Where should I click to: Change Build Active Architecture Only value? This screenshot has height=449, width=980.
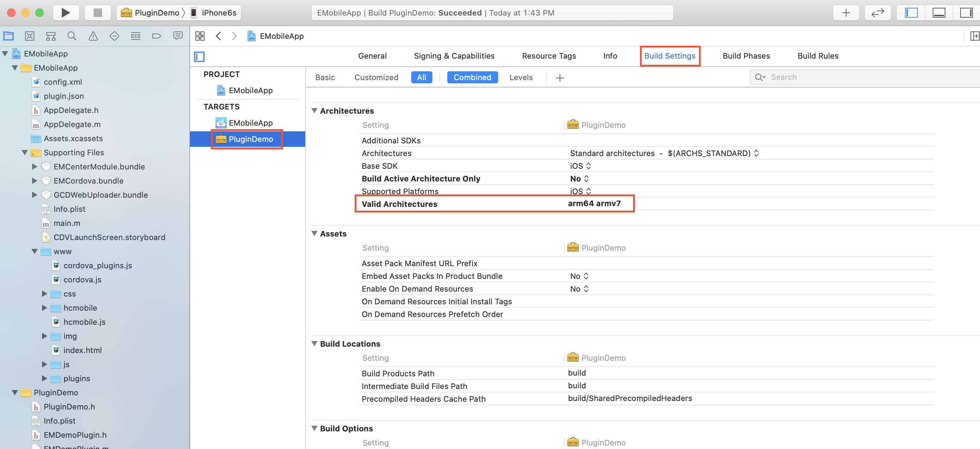point(579,179)
